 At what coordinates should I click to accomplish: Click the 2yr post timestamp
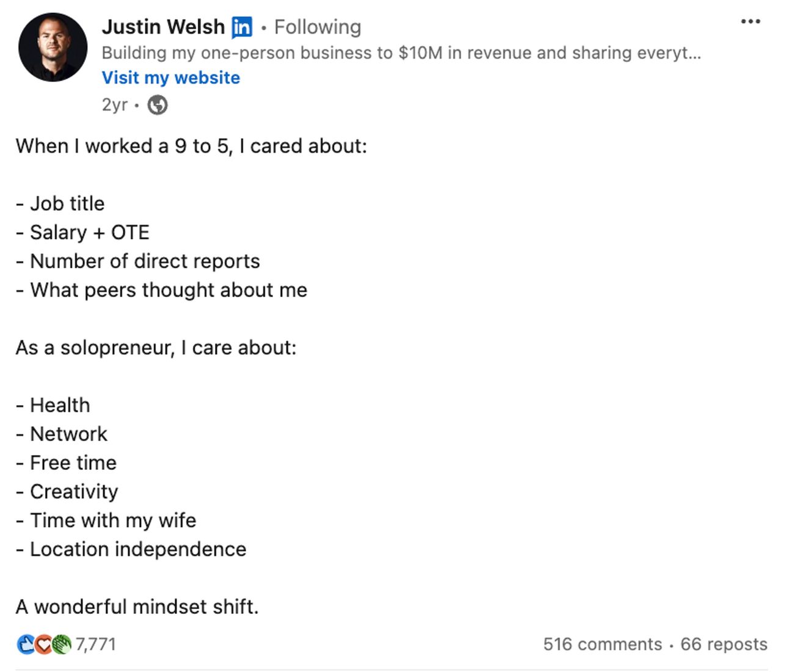coord(115,105)
